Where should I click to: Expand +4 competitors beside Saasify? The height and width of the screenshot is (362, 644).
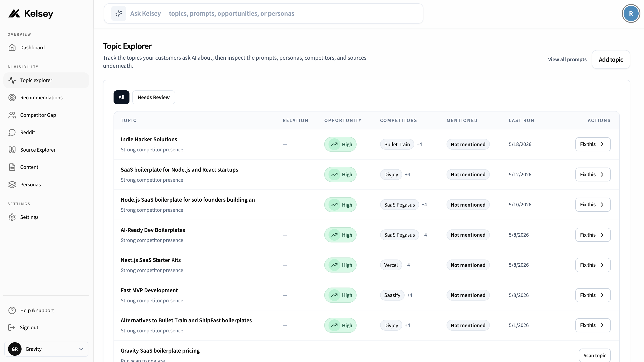[410, 295]
